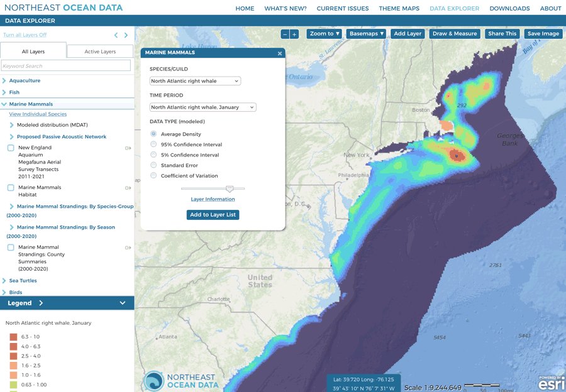The height and width of the screenshot is (392, 566).
Task: Enable New England Aquarium Aerial Survey Transects layer
Action: (x=11, y=148)
